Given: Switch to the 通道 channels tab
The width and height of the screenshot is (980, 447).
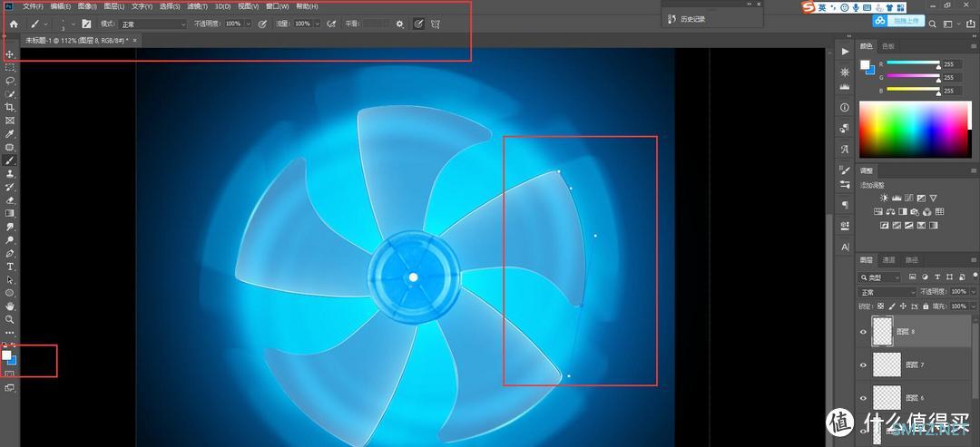Looking at the screenshot, I should (889, 259).
